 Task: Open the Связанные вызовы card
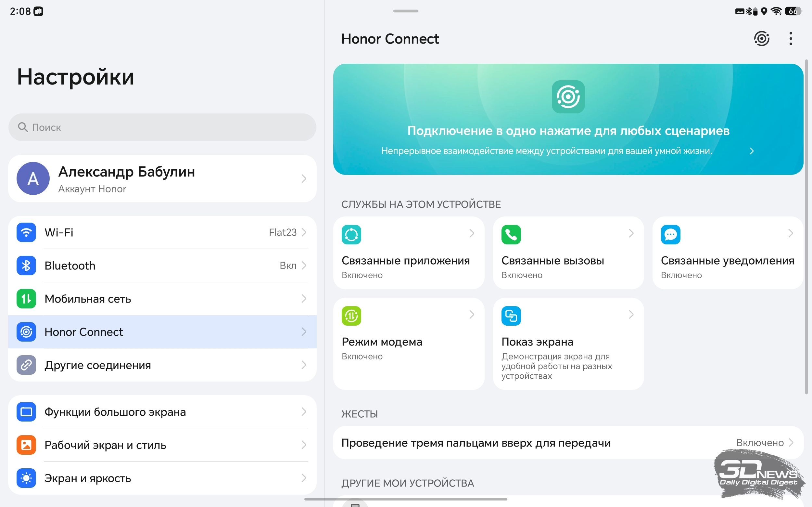(568, 253)
